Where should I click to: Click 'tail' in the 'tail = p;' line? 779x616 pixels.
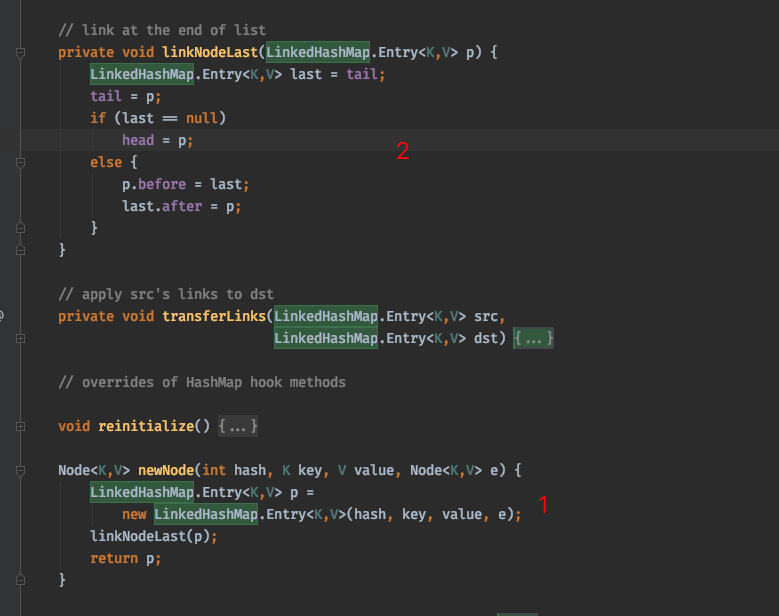106,96
